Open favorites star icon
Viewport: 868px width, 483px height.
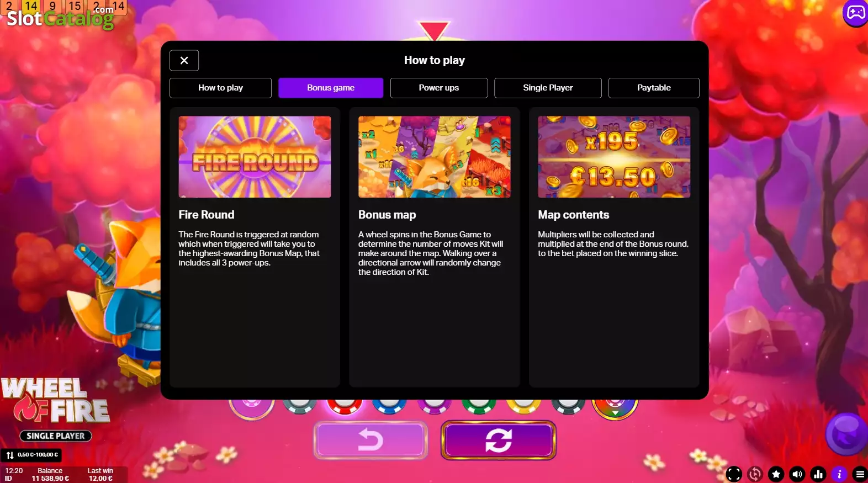tap(776, 474)
